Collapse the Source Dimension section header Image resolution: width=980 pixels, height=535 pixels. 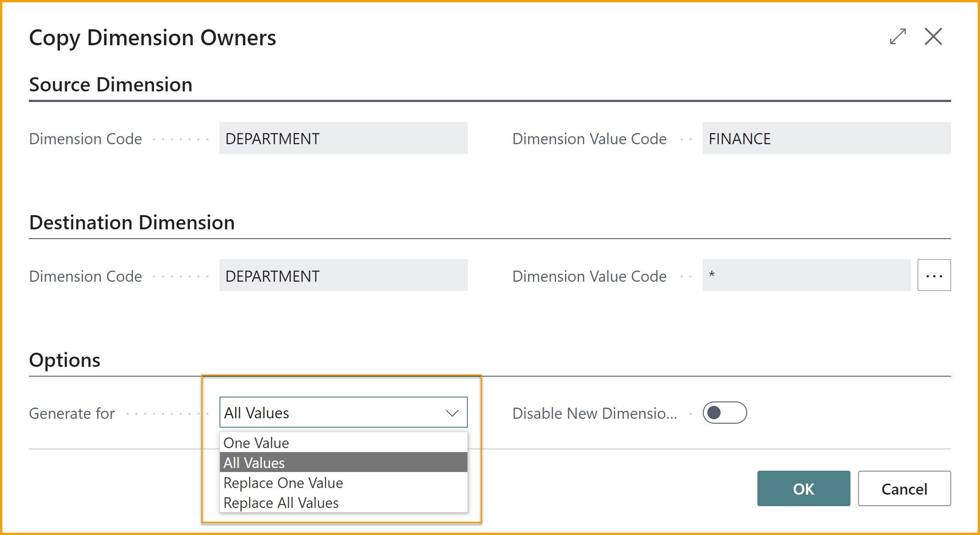click(111, 85)
